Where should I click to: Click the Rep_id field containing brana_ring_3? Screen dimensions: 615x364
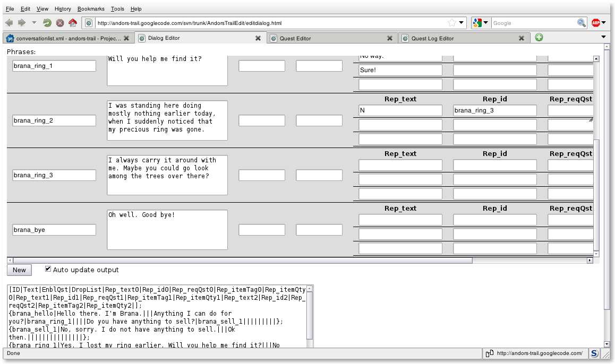[x=494, y=110]
